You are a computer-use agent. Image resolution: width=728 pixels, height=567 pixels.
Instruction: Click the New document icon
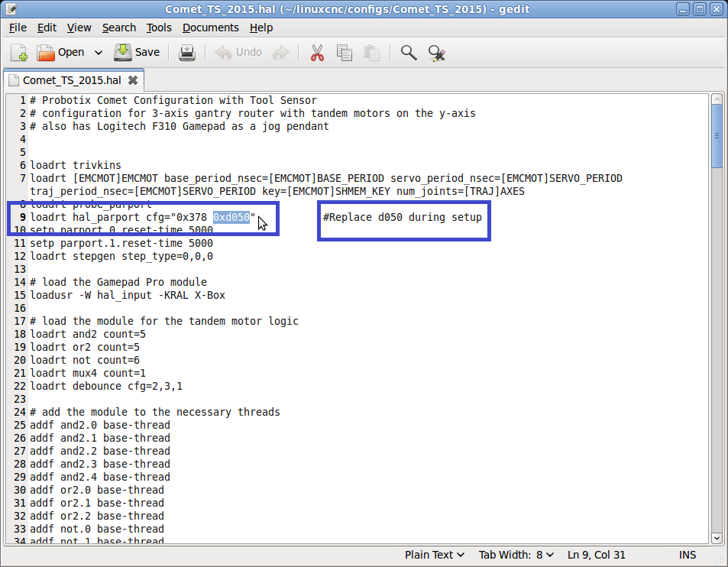pyautogui.click(x=19, y=53)
